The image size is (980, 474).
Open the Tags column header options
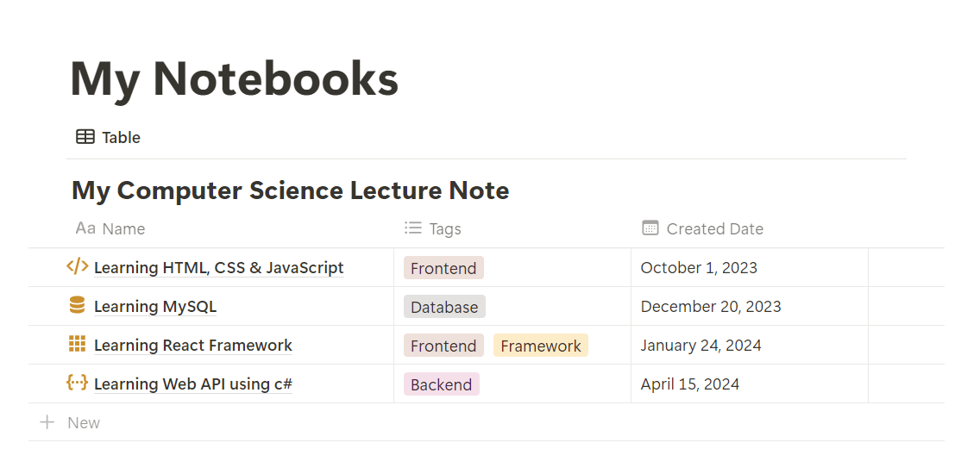(x=445, y=228)
